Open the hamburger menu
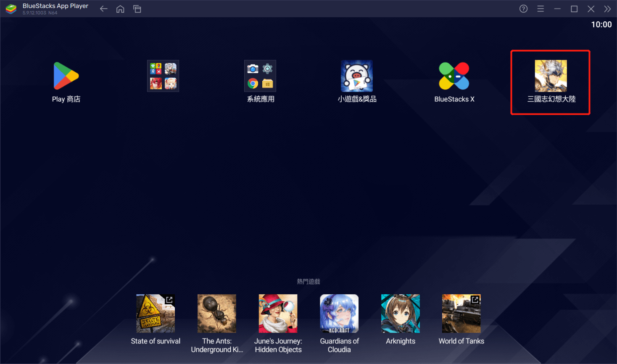 [541, 9]
